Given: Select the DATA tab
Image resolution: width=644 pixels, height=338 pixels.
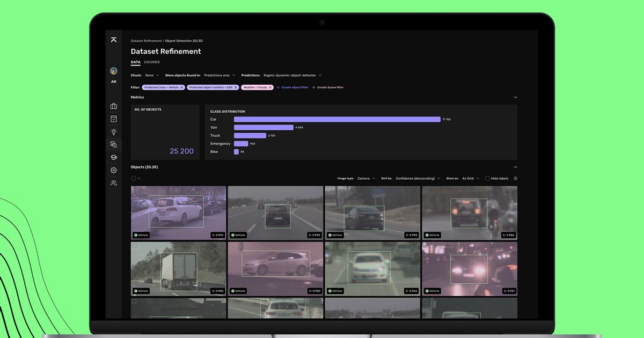Looking at the screenshot, I should tap(135, 62).
